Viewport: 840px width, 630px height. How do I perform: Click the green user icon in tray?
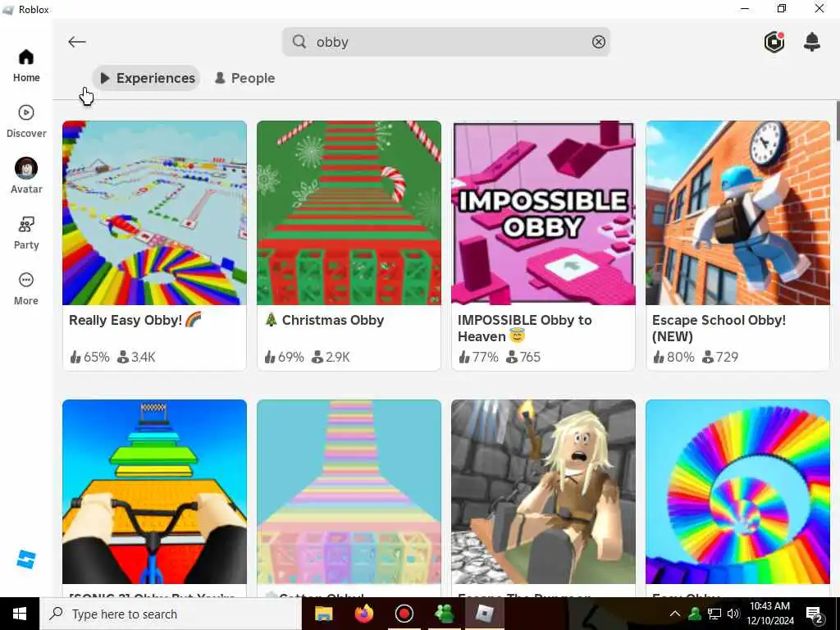click(x=695, y=614)
